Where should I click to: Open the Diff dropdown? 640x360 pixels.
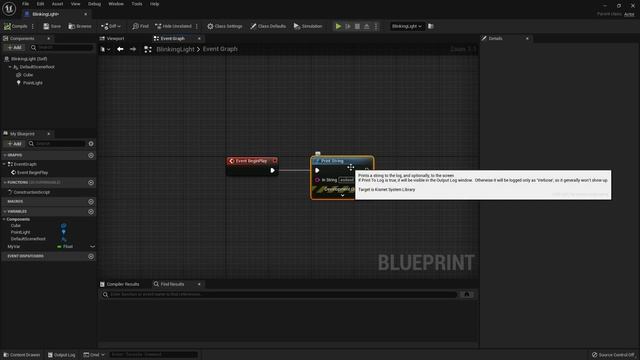pos(111,26)
